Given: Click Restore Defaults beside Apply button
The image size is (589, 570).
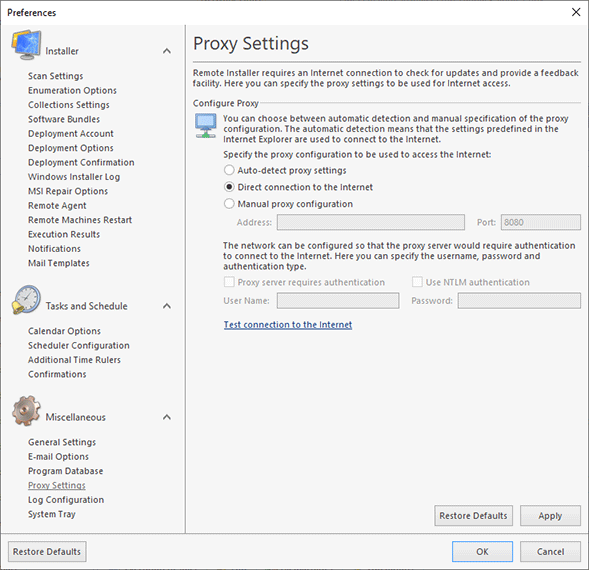Looking at the screenshot, I should pos(473,516).
